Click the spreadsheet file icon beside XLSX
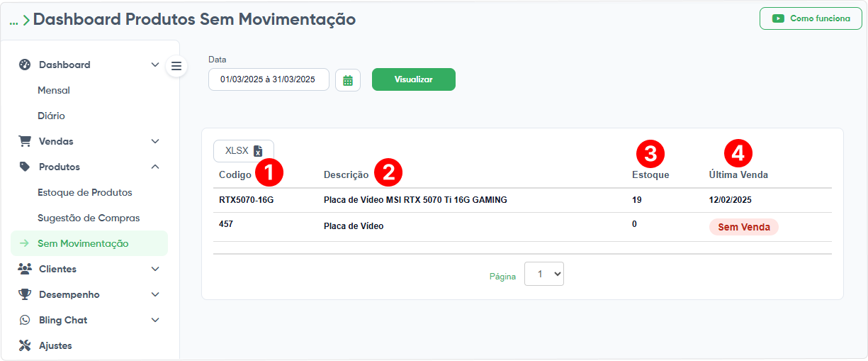The image size is (868, 361). pyautogui.click(x=258, y=151)
